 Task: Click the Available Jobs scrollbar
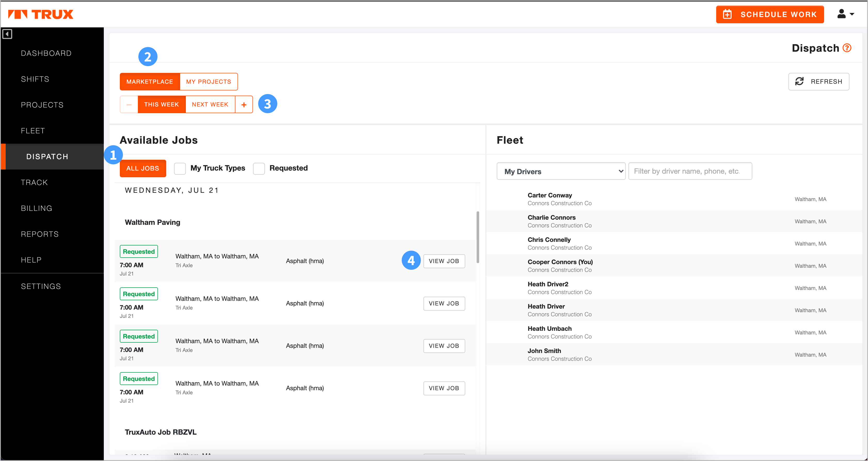pos(478,237)
